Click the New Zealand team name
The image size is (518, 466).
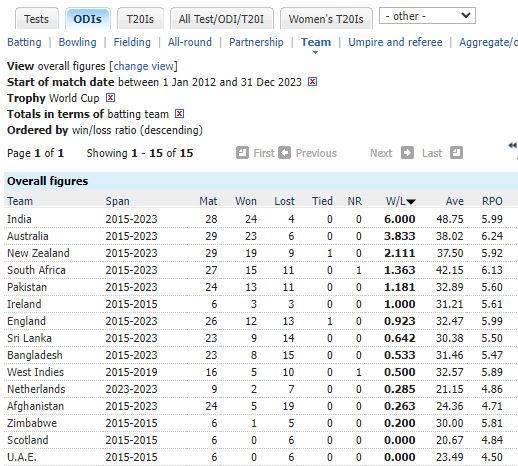tap(38, 253)
